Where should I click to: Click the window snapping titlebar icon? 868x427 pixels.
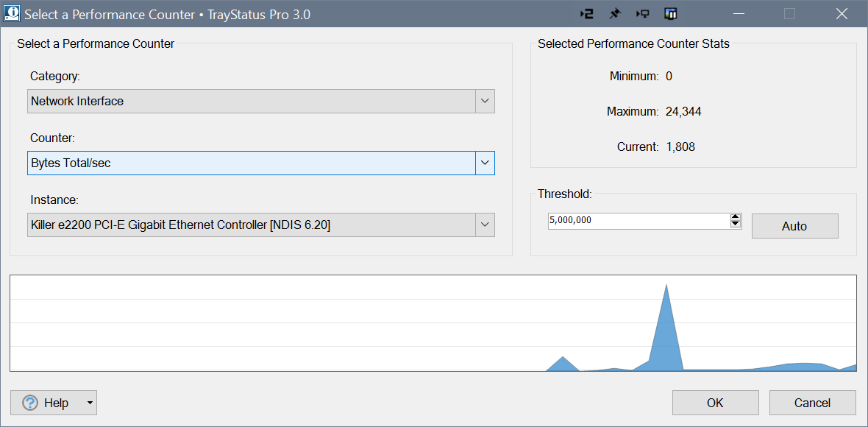(670, 14)
